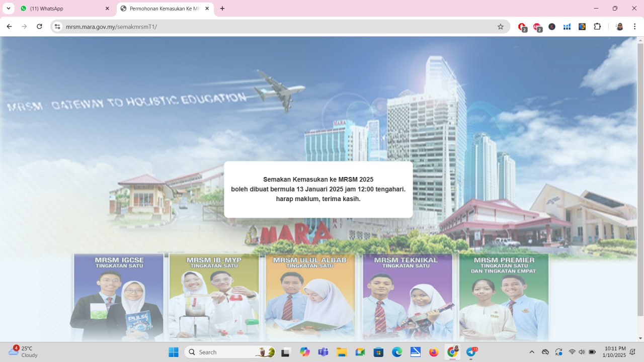Click the page vertical scrollbar
This screenshot has width=644, height=362.
(x=640, y=176)
